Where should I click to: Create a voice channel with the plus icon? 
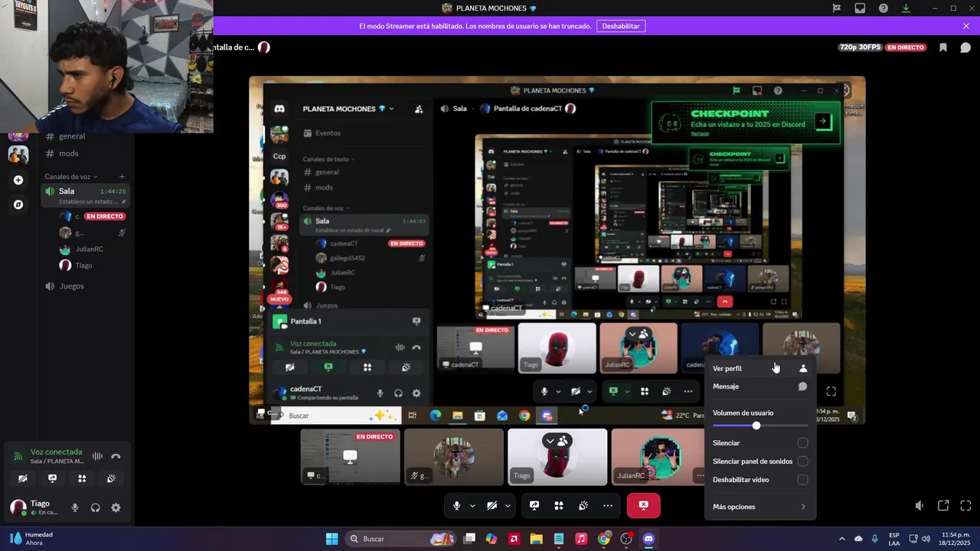122,177
